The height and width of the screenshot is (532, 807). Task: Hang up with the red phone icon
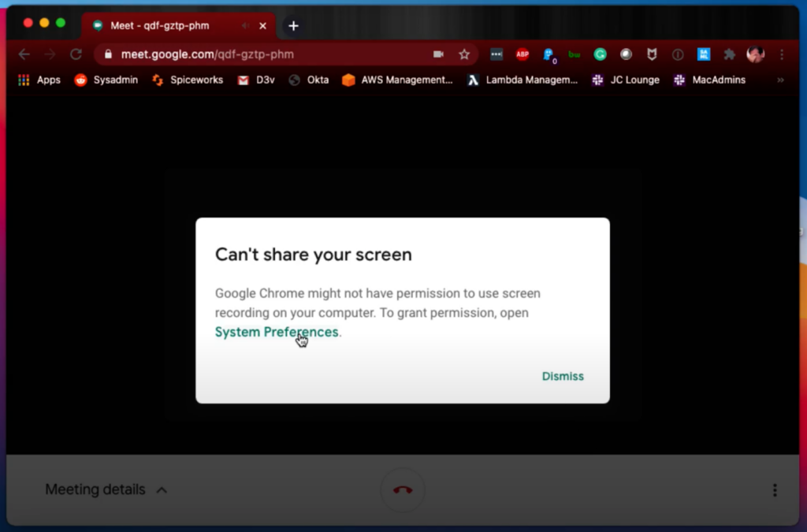[403, 489]
